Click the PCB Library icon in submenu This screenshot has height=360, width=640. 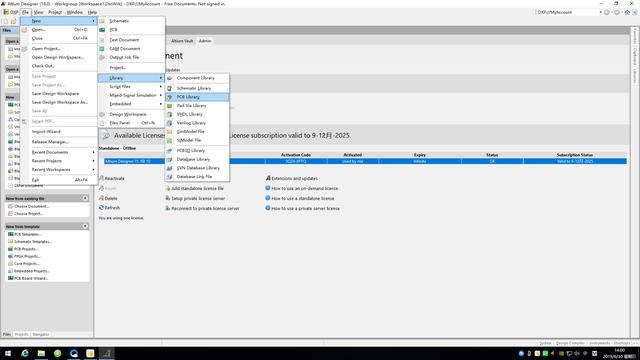tap(169, 97)
